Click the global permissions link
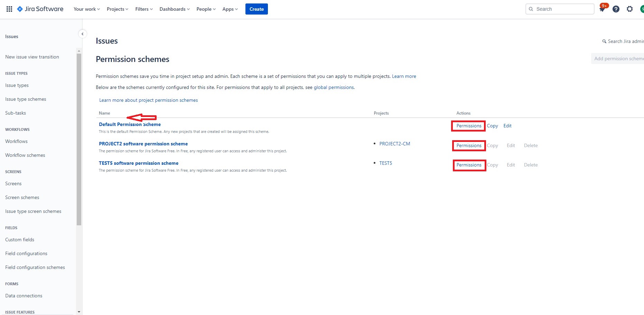The image size is (644, 315). tap(334, 87)
